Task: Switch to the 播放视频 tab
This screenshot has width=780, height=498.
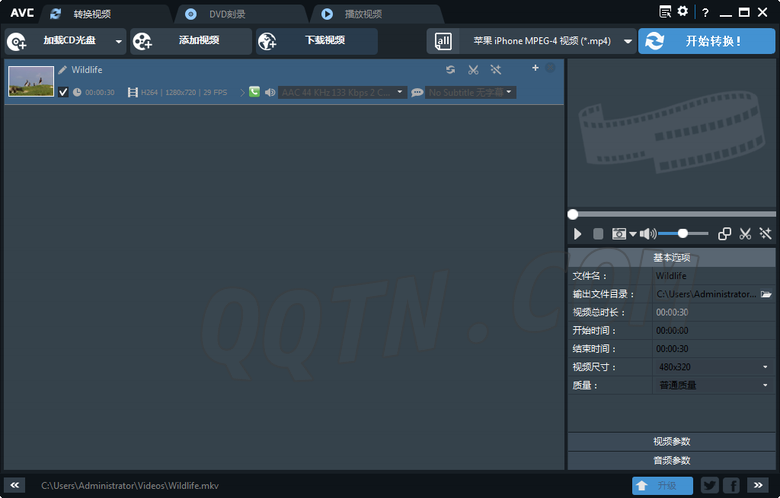Action: click(x=362, y=14)
